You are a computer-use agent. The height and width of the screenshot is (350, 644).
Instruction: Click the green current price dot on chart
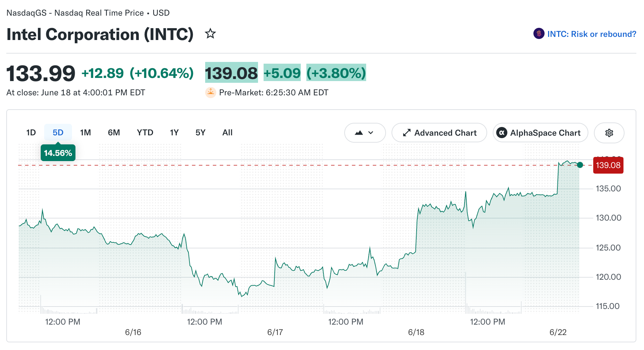pyautogui.click(x=580, y=165)
